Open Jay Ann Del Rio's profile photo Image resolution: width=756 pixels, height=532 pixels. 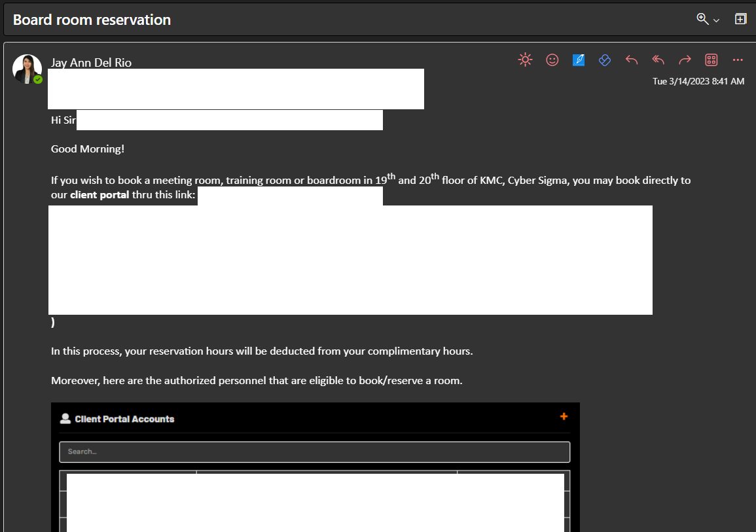27,69
